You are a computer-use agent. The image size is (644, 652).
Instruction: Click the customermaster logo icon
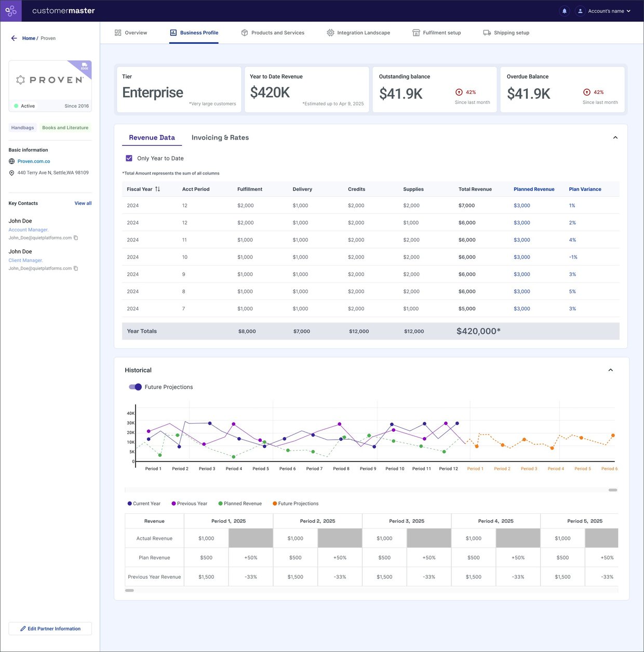pyautogui.click(x=11, y=10)
